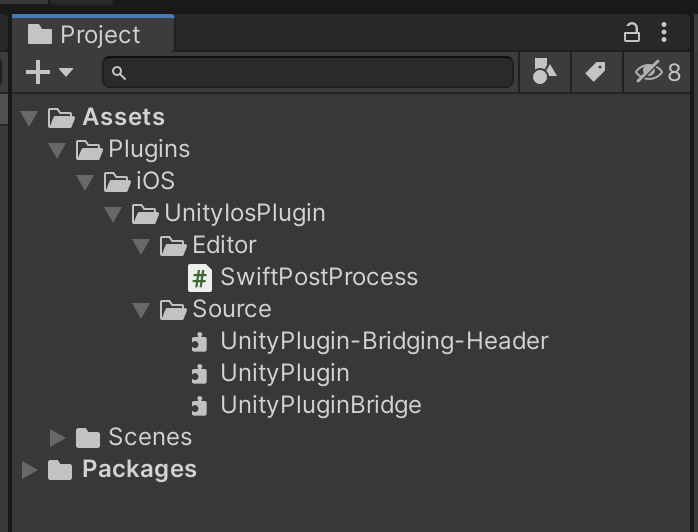Switch to the Project tab
Viewport: 698px width, 532px height.
pyautogui.click(x=93, y=34)
